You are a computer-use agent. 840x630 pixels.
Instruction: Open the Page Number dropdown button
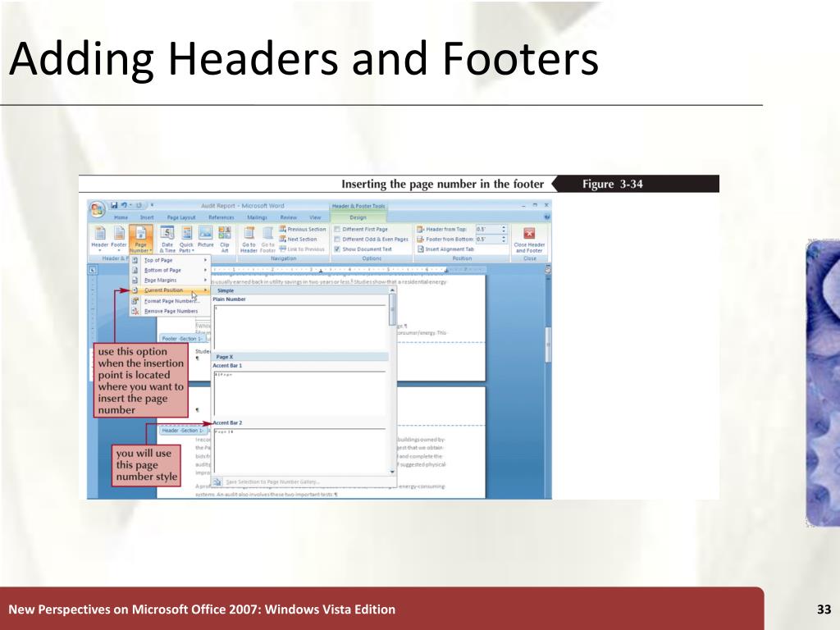[x=140, y=239]
